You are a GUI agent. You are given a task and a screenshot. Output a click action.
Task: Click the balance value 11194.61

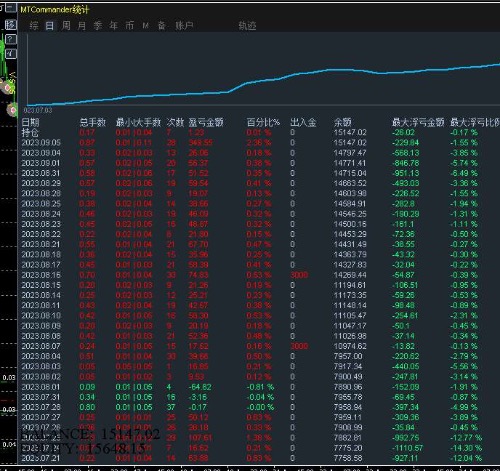coord(350,285)
